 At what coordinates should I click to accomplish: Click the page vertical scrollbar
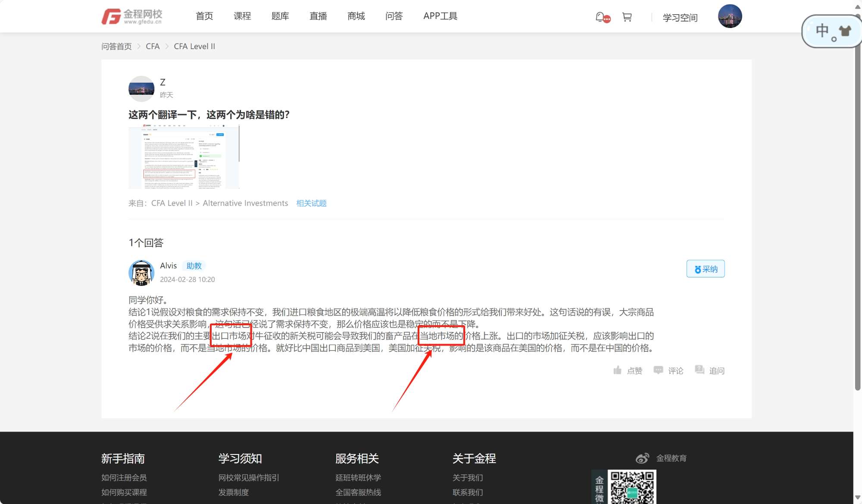(857, 215)
